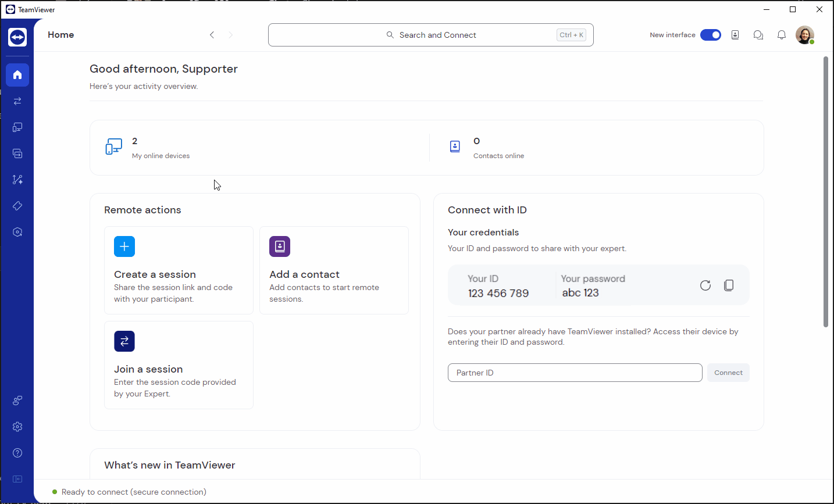Click the Home page title
This screenshot has height=504, width=834.
click(x=61, y=35)
